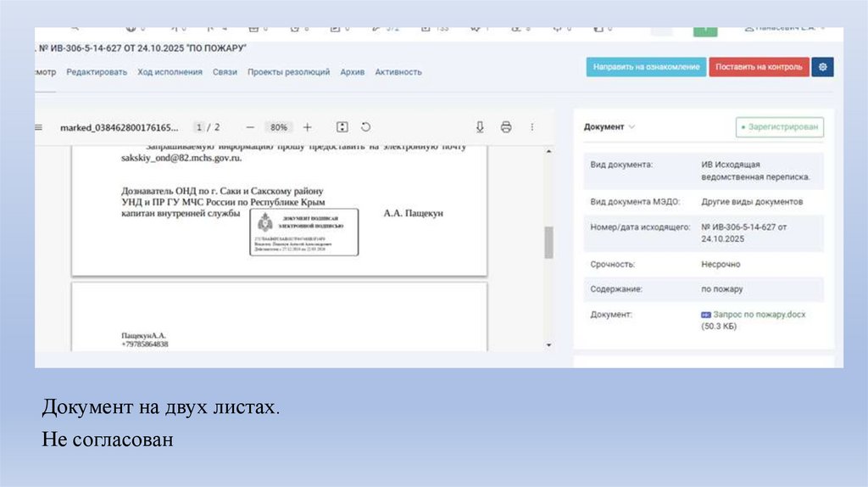
Task: Open settings gear next to Поставить на контроль
Action: coord(822,67)
